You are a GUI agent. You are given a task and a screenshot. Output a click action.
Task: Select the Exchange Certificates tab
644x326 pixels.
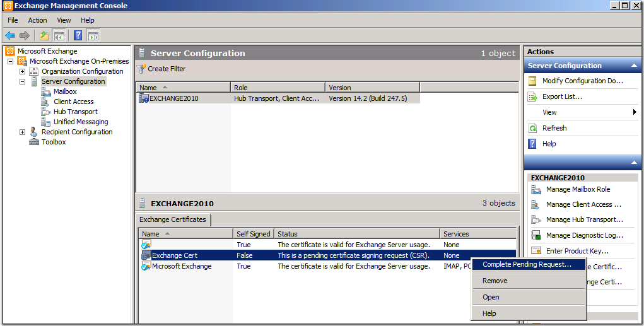coord(173,219)
